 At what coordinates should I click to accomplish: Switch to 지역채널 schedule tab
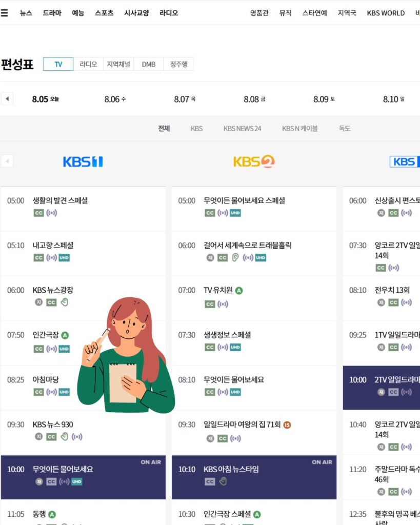point(118,64)
